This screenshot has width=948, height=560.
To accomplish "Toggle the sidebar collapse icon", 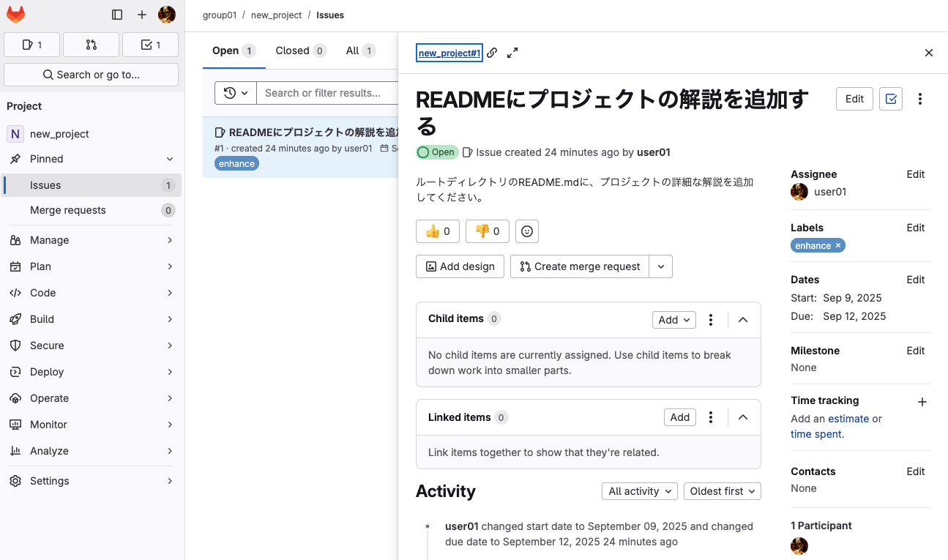I will click(x=117, y=15).
